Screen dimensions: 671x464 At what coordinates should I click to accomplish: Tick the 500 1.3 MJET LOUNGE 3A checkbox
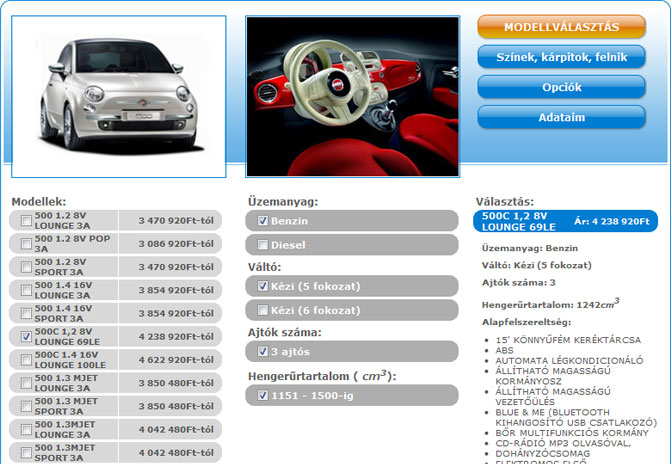coord(27,383)
